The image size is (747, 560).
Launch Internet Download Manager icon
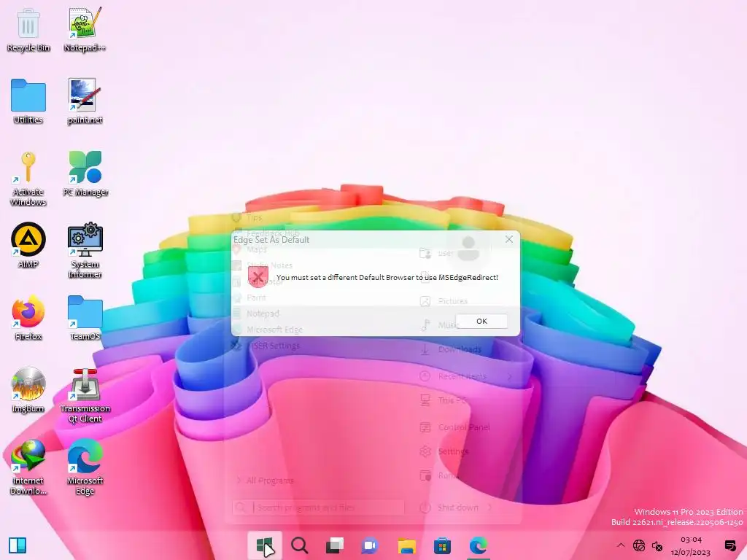28,467
